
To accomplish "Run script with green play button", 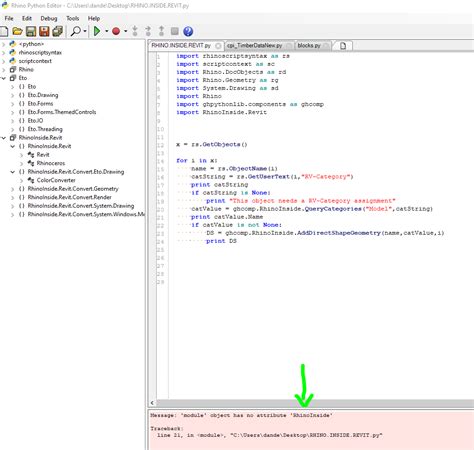I will [97, 31].
